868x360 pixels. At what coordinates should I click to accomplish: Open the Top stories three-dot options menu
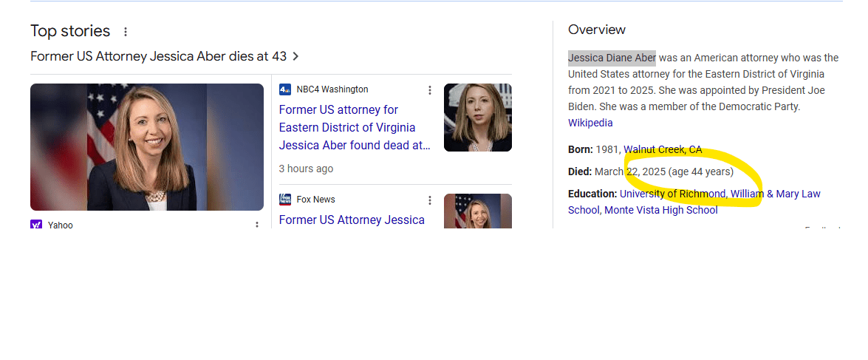tap(126, 32)
